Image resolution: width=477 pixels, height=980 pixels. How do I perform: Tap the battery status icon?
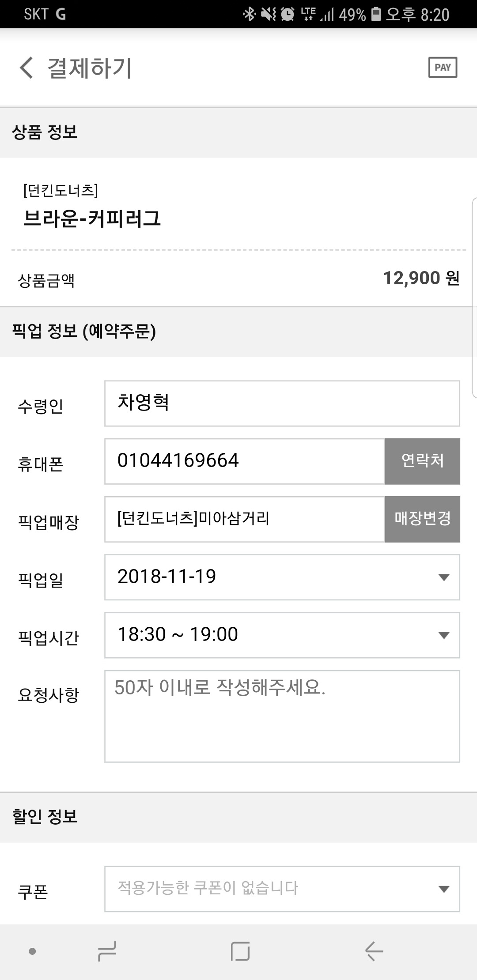pyautogui.click(x=376, y=14)
